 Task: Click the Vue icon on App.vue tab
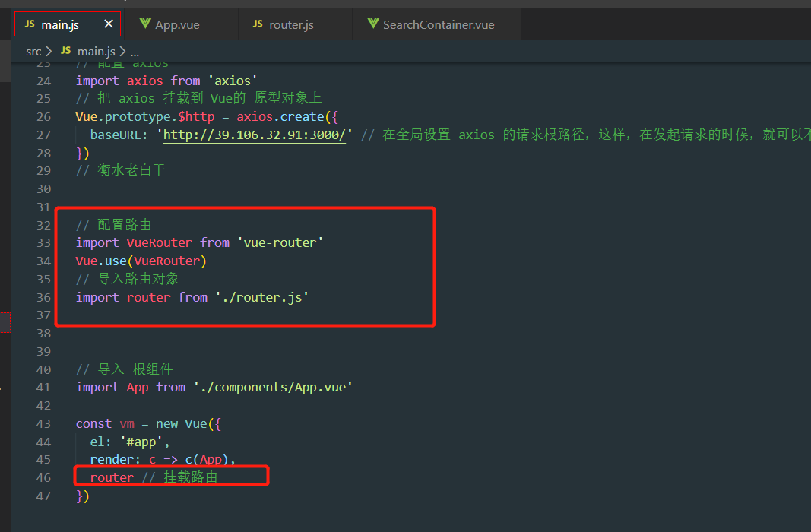[x=145, y=24]
